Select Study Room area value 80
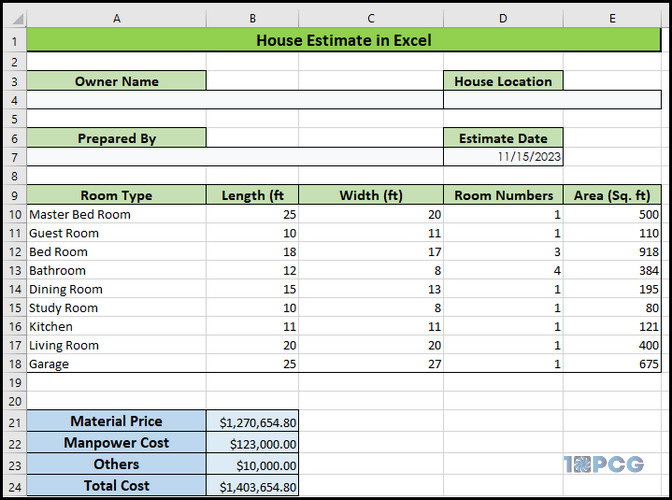Viewport: 672px width, 500px height. coord(612,308)
